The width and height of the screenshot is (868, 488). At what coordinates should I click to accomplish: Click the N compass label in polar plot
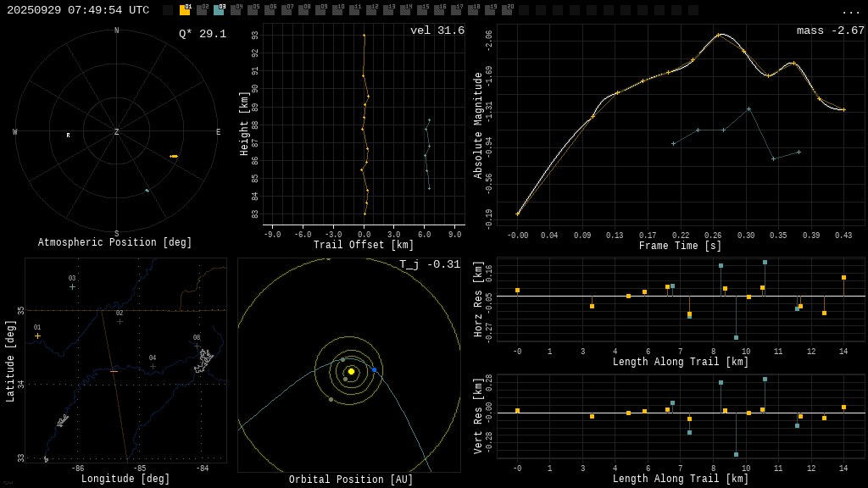point(116,30)
